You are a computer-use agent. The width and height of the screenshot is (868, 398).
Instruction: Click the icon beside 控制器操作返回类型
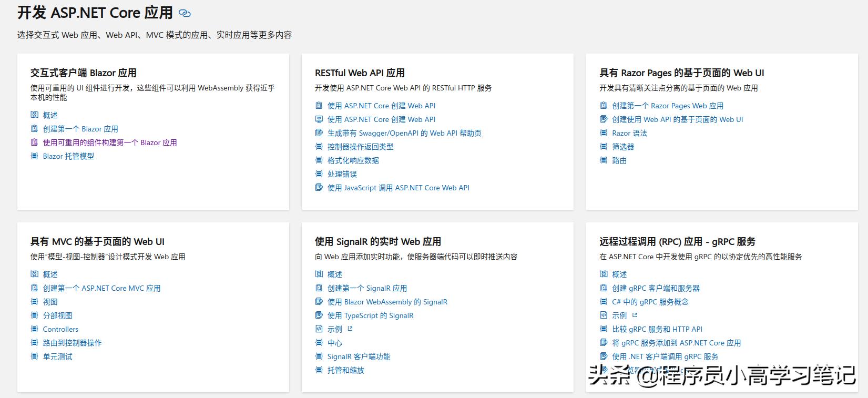319,146
